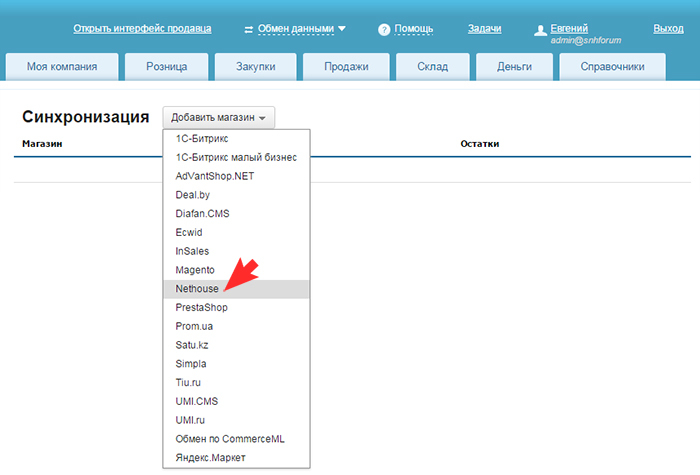Switch to the Розница tab

click(167, 67)
